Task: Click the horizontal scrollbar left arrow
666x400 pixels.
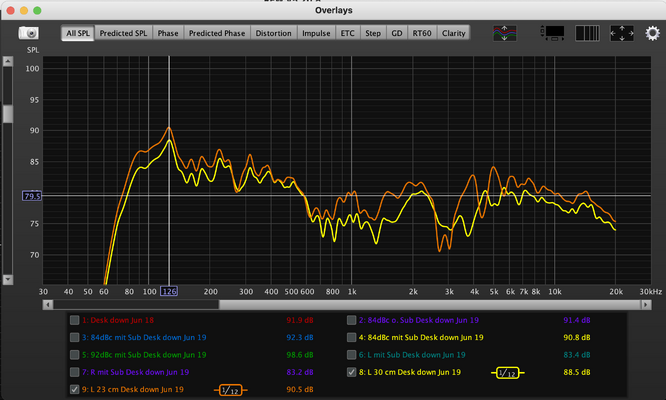Action: [x=48, y=304]
